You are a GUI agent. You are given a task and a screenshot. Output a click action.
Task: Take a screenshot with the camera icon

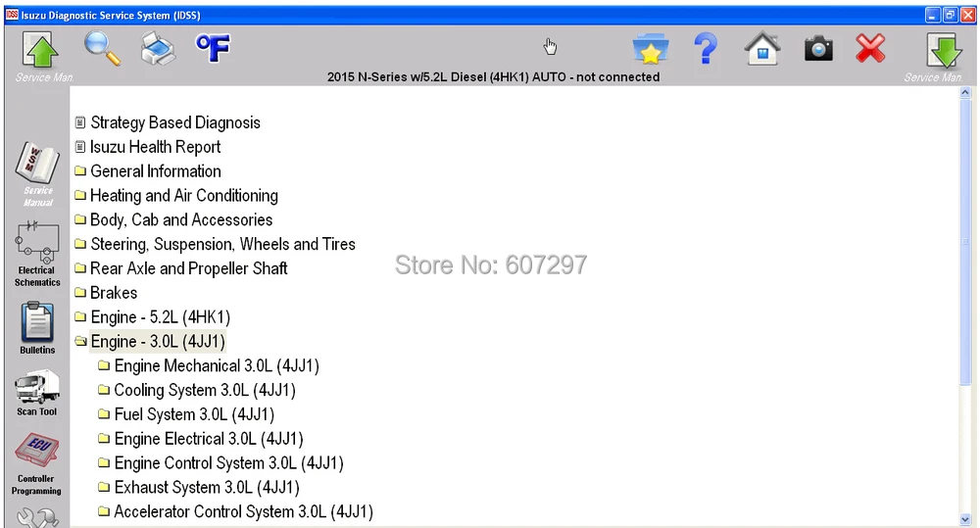(x=818, y=48)
